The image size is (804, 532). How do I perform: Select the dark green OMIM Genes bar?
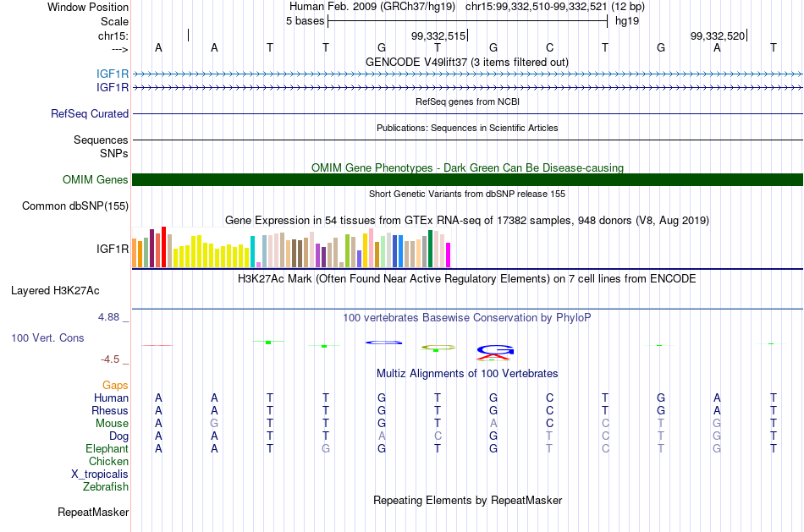(x=467, y=179)
